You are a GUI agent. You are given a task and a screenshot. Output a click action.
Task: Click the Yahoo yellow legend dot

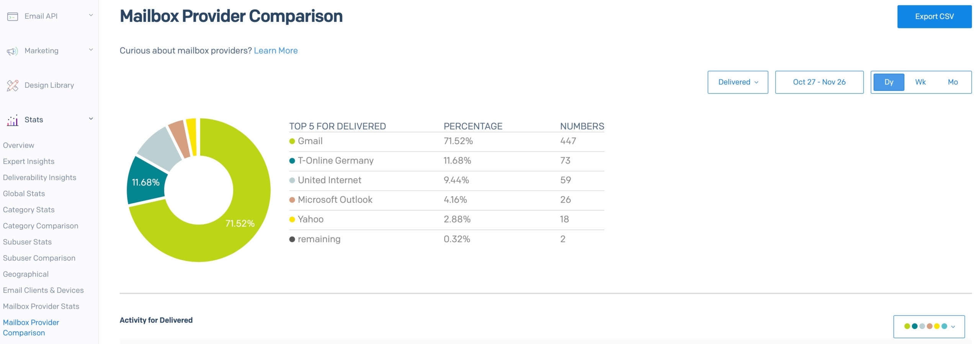292,219
